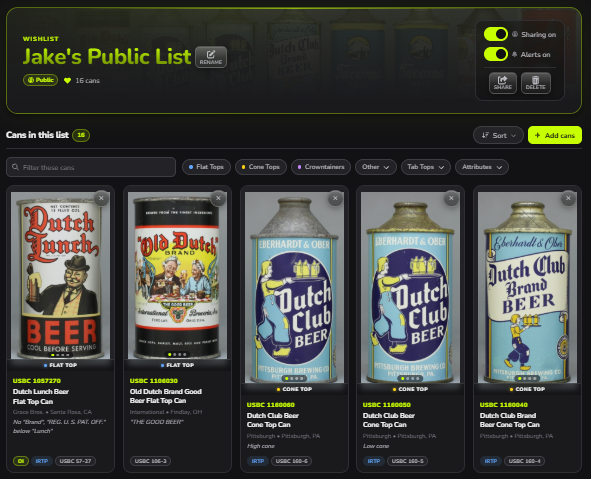Viewport: 591px width, 479px height.
Task: Open the Old Dutch Brand can image
Action: pyautogui.click(x=177, y=275)
